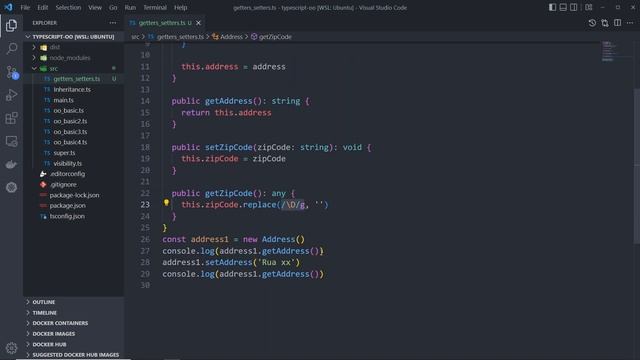Viewport: 640px width, 360px height.
Task: Open the Extensions view
Action: tap(11, 118)
